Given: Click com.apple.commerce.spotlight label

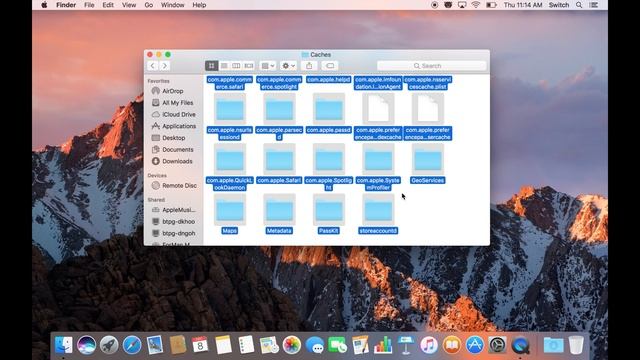Looking at the screenshot, I should click(279, 83).
